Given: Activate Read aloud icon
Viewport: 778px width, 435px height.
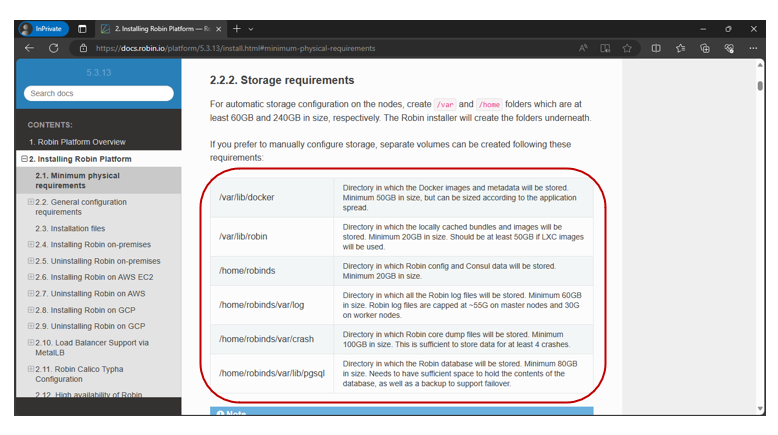Looking at the screenshot, I should tap(583, 48).
